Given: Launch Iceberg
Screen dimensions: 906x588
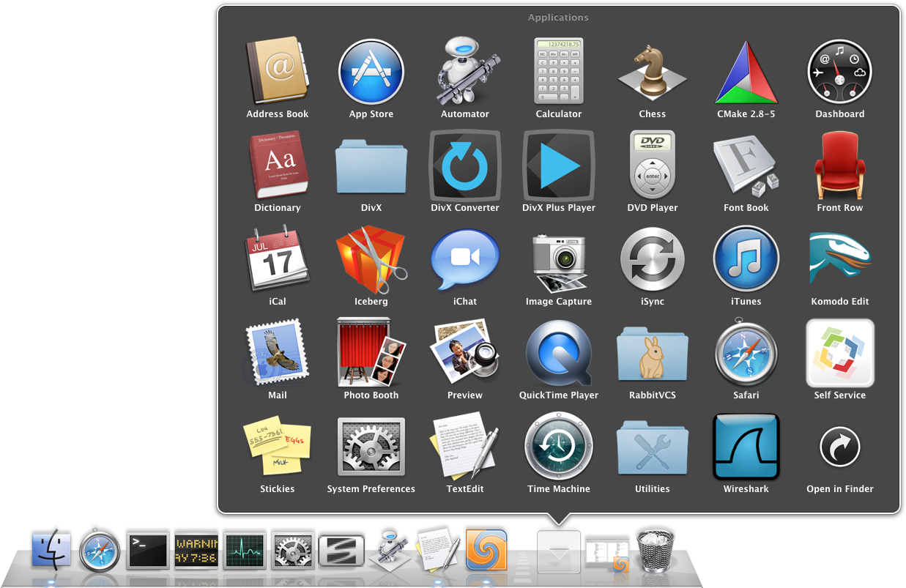Looking at the screenshot, I should (x=371, y=260).
